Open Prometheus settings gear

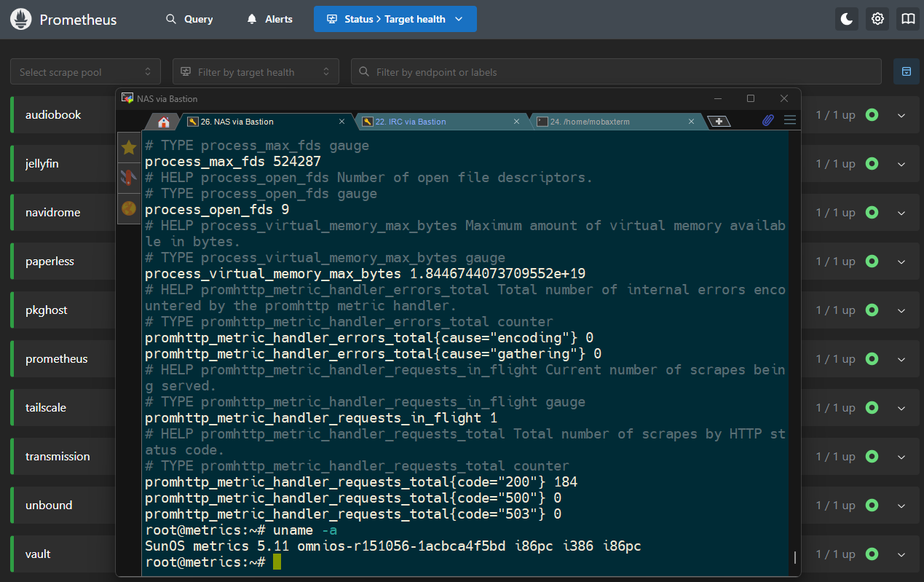click(x=877, y=19)
